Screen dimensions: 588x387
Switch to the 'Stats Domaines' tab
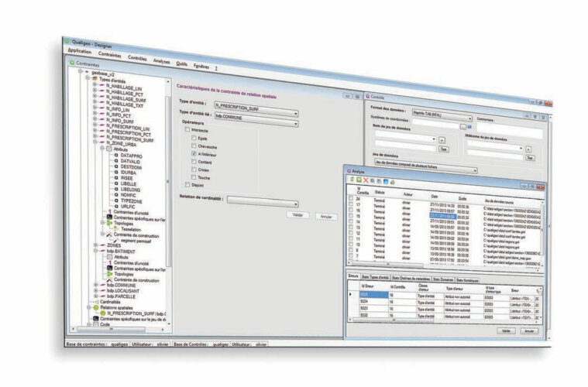(x=443, y=279)
